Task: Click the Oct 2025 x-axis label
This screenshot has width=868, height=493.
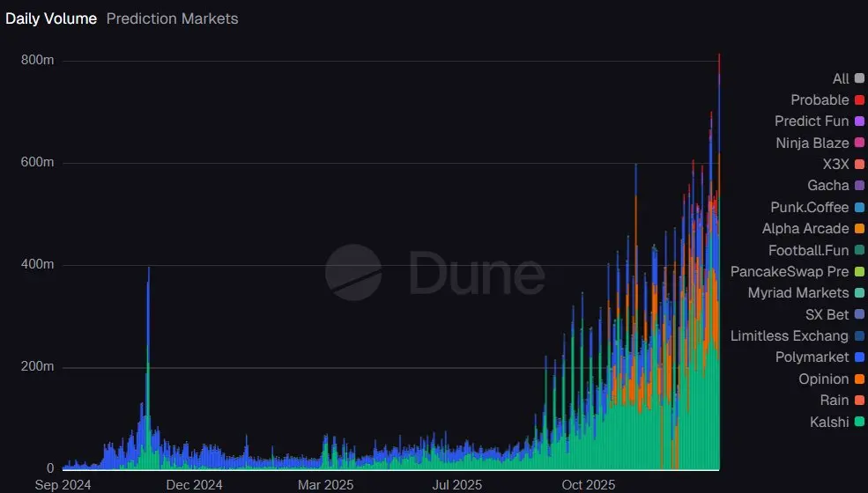Action: click(589, 485)
